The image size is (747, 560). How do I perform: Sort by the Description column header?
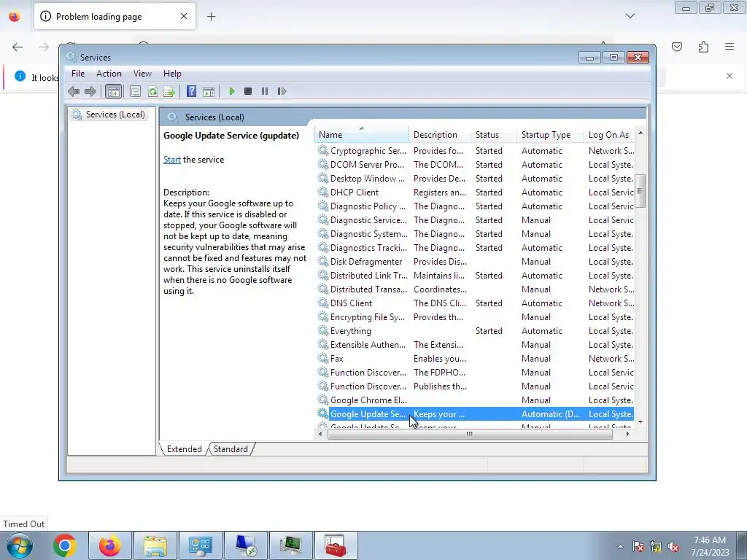[x=440, y=135]
